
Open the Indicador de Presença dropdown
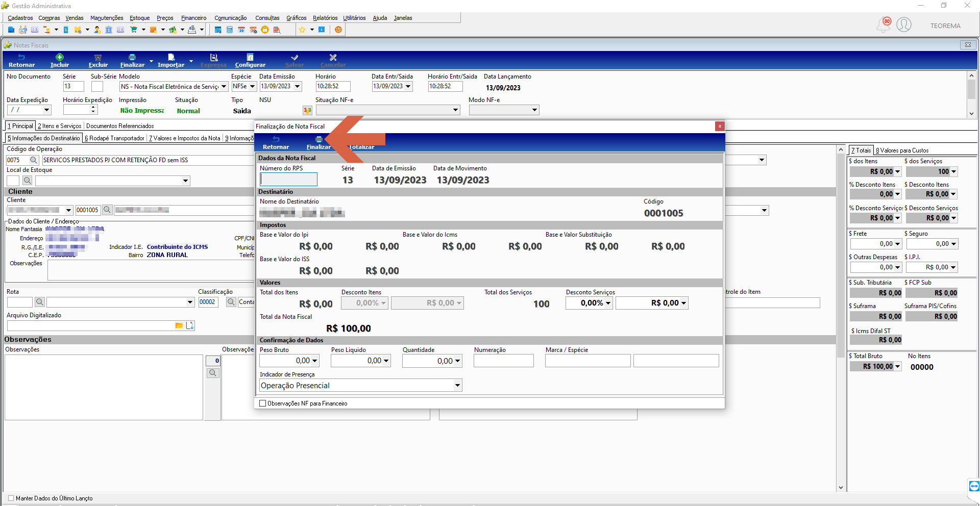point(458,386)
